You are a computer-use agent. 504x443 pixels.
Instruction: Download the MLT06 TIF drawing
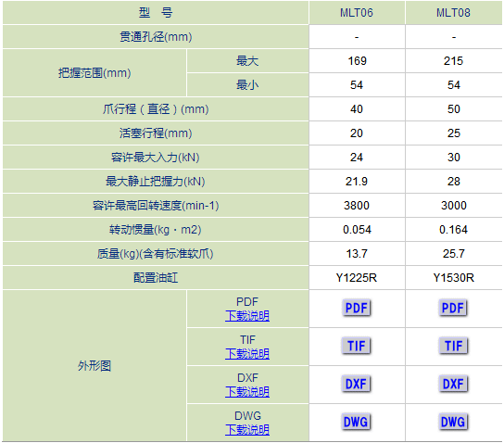(357, 346)
